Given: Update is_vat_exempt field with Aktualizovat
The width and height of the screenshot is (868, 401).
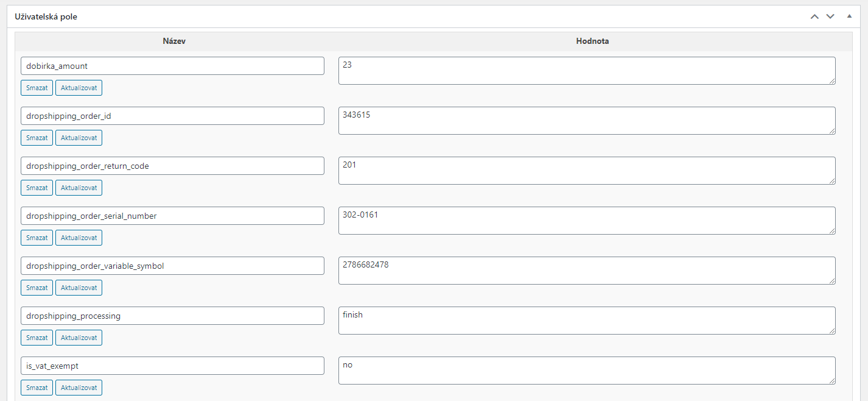Looking at the screenshot, I should point(79,388).
